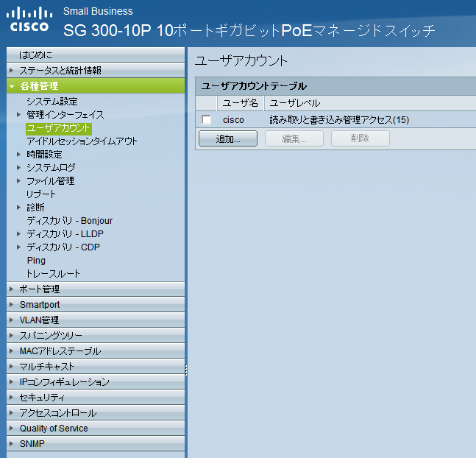
Task: Expand 管理インターフェイス arrow
Action: click(x=18, y=115)
